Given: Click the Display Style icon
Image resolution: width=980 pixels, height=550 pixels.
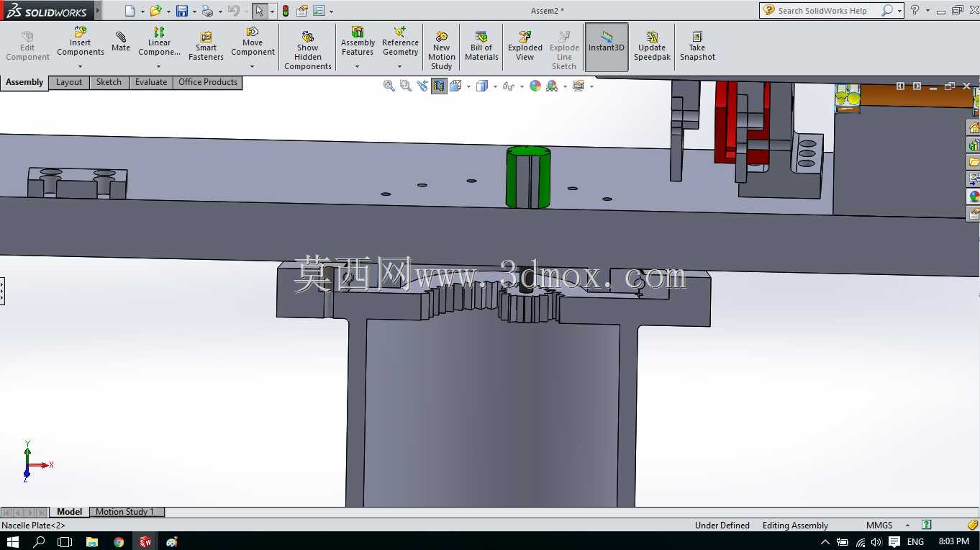Looking at the screenshot, I should (482, 86).
